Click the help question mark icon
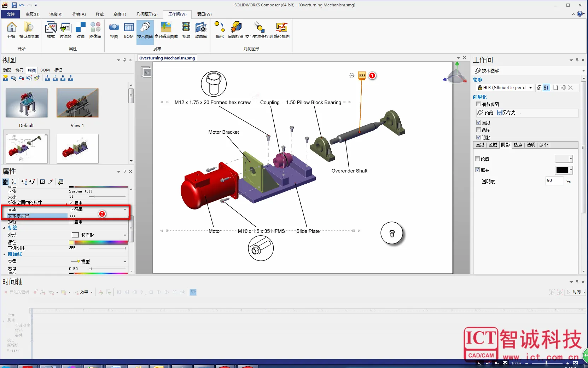This screenshot has width=588, height=368. coord(580,14)
